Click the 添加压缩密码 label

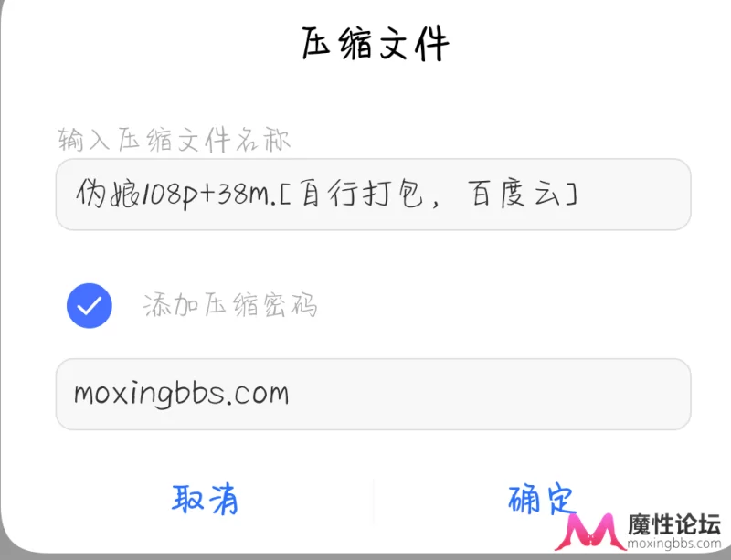(x=230, y=305)
